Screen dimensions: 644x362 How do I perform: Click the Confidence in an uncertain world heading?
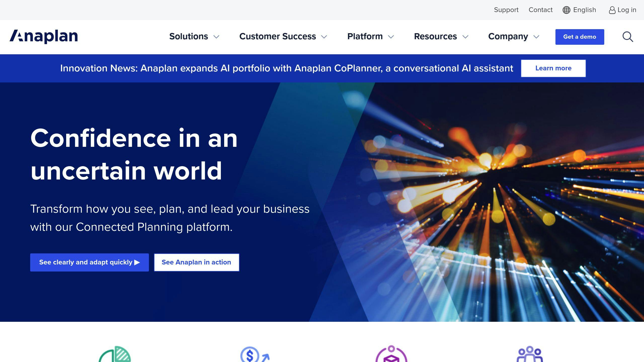134,154
